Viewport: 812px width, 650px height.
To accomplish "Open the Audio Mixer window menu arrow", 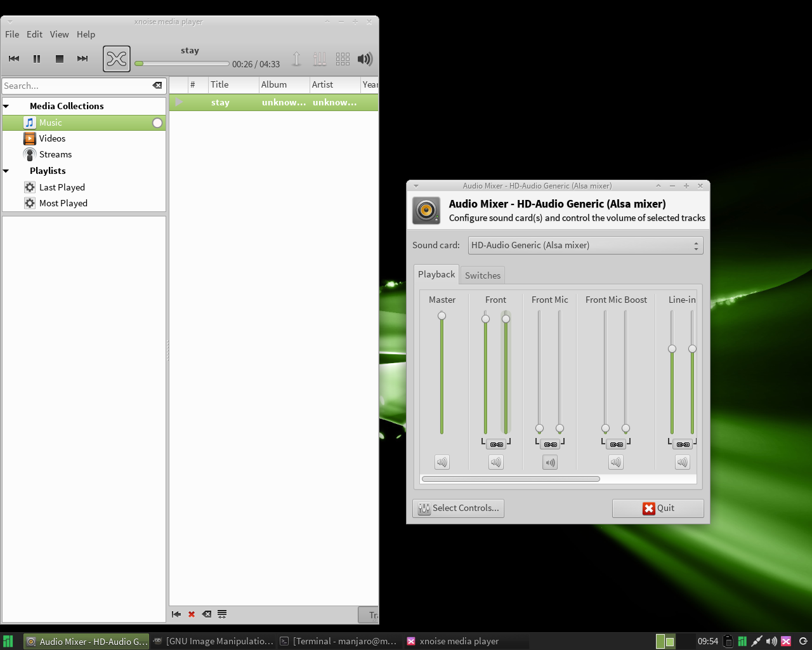I will tap(416, 186).
